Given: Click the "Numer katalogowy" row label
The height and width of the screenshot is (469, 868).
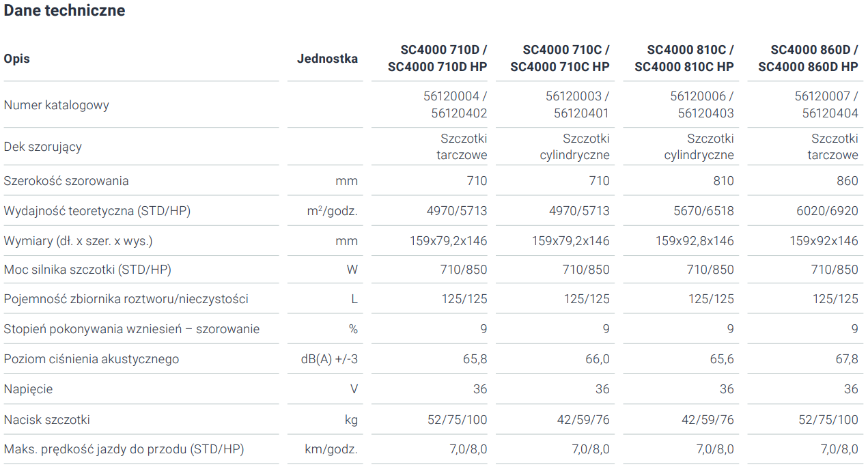Looking at the screenshot, I should [x=57, y=105].
